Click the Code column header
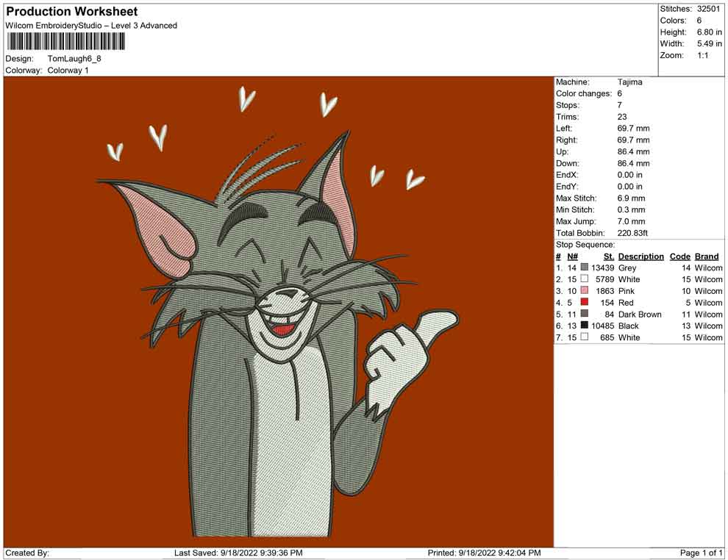 pos(680,256)
